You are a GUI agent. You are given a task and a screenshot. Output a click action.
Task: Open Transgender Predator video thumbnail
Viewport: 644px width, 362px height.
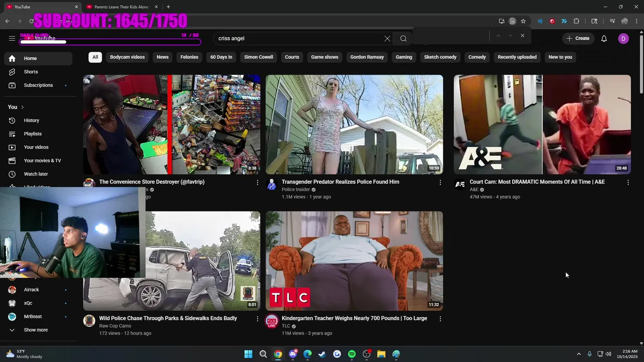point(354,125)
